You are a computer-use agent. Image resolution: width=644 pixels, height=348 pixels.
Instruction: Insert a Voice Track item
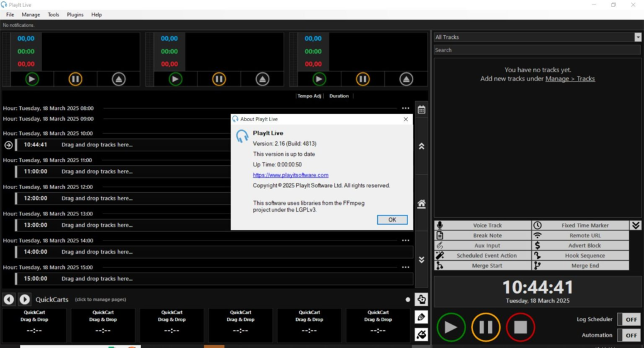coord(482,226)
